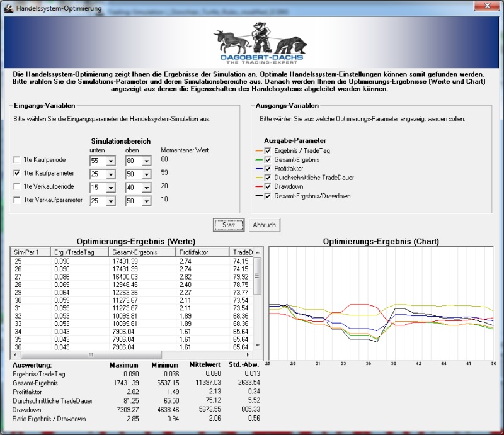This screenshot has height=435, width=504.
Task: Toggle Ergebnis / TradeTag output checkbox
Action: pos(267,150)
